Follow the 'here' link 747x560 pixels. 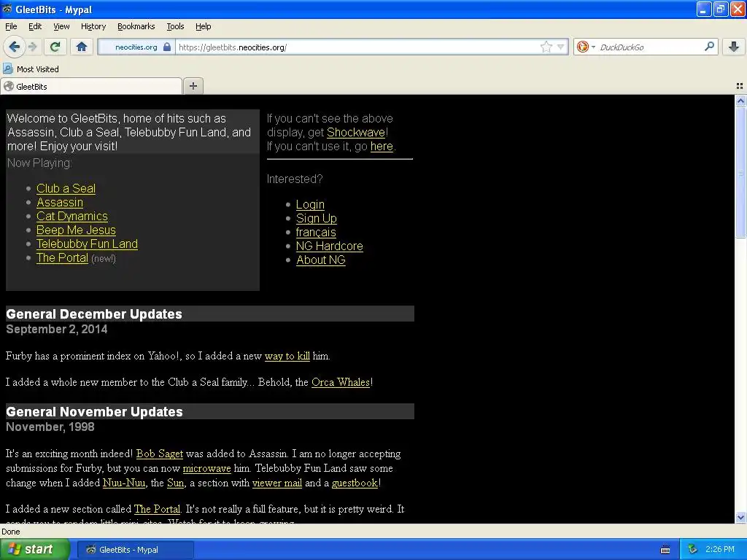point(382,146)
